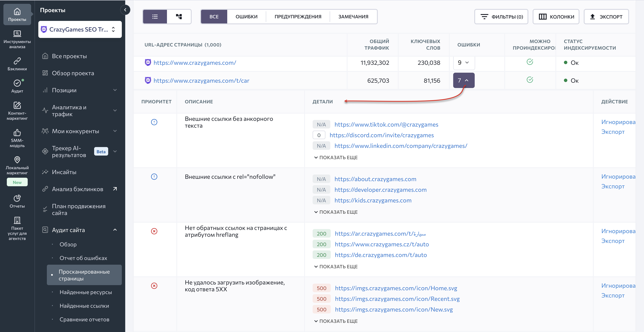Click the favicon next to crazygames.com homepage URL

coord(148,62)
